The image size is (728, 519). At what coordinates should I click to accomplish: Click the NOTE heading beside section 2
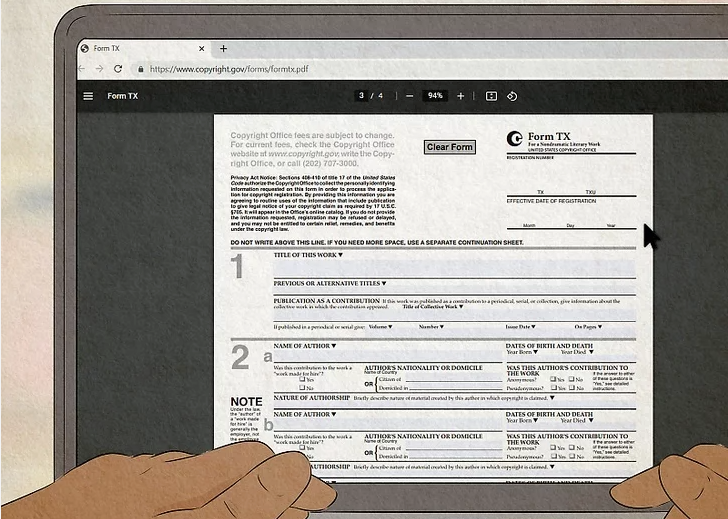click(x=246, y=402)
